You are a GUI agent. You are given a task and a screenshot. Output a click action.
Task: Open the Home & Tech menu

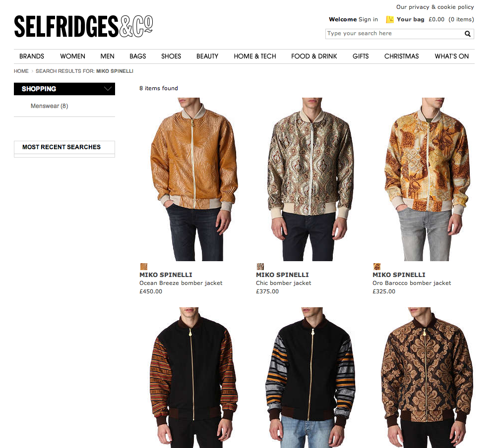(255, 56)
